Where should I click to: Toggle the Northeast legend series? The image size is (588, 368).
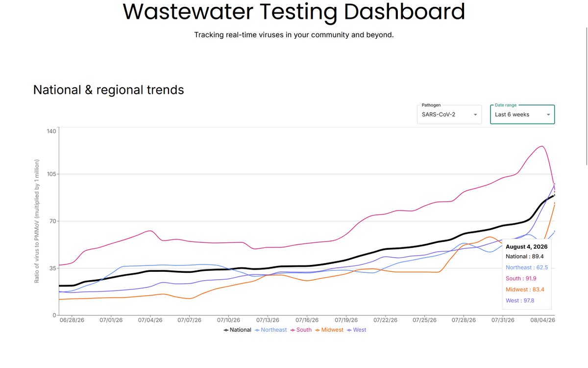pyautogui.click(x=271, y=330)
